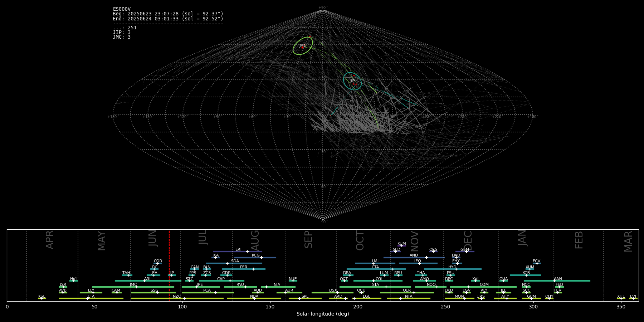Click the NZC shower activity bar
Screen dimensions: 644x322
(x=177, y=298)
